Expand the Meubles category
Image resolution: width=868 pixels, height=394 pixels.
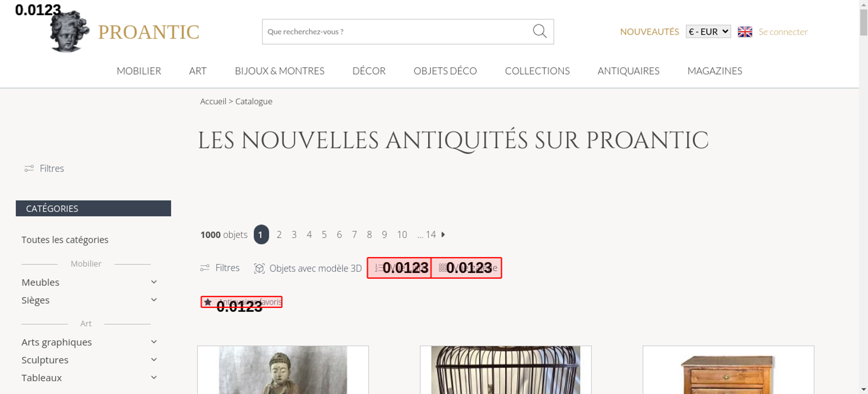(154, 282)
